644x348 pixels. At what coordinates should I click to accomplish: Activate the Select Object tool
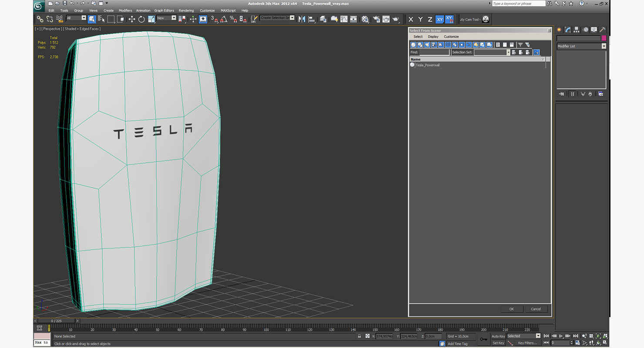[92, 19]
